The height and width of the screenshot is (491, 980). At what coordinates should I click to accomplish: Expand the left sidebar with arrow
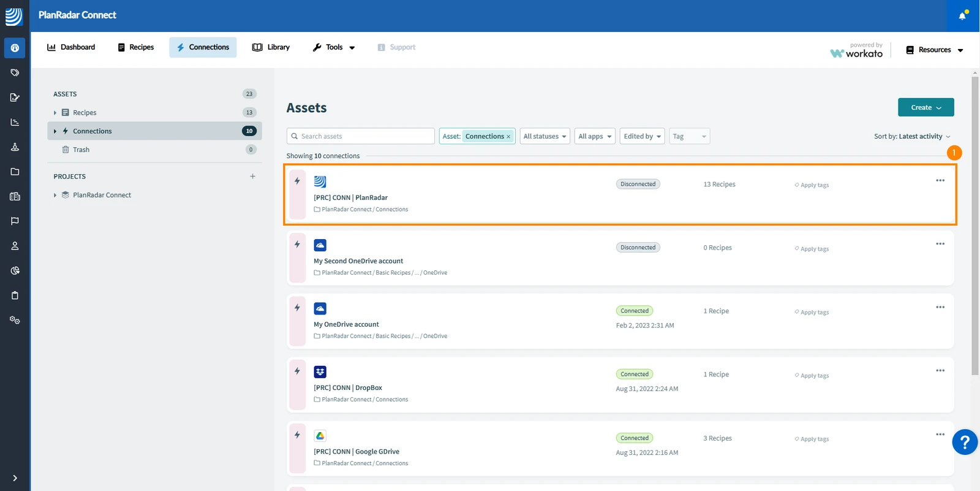tap(15, 478)
